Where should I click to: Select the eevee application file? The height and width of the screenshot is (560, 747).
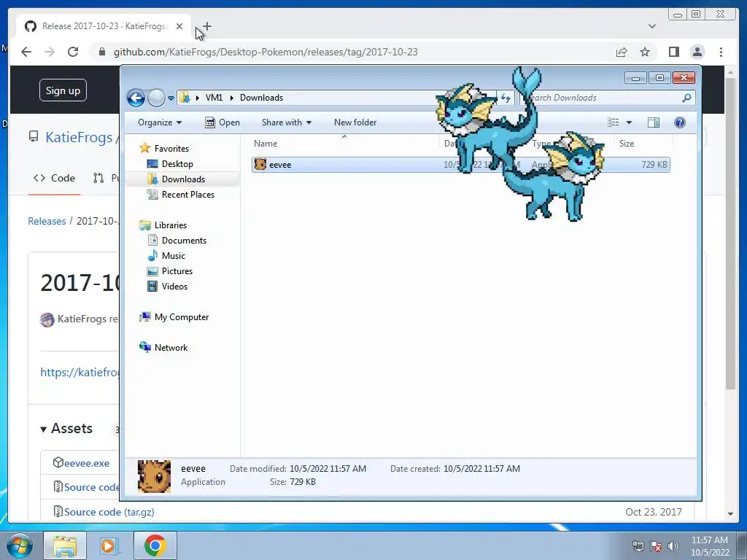[x=461, y=165]
